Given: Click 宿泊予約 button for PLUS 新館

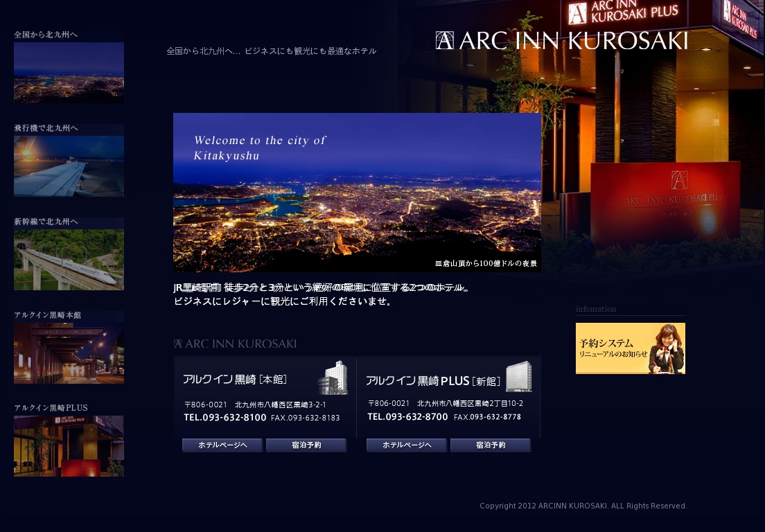Looking at the screenshot, I should [x=491, y=445].
